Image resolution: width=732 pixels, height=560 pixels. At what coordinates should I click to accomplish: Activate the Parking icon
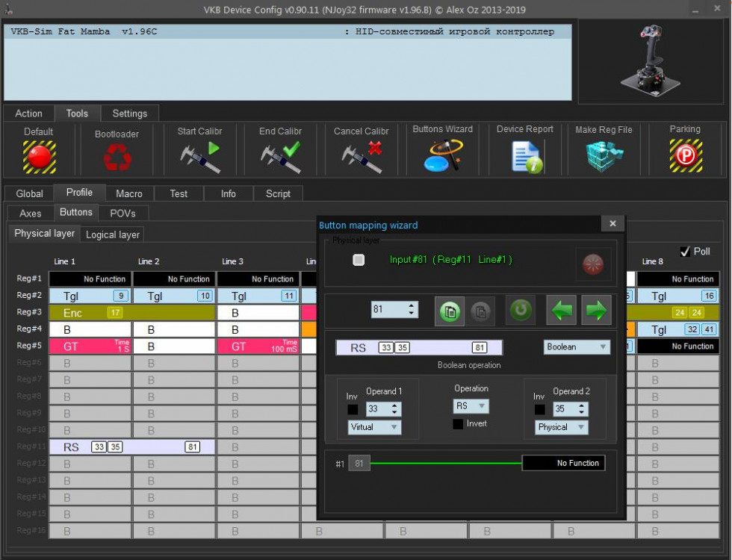pyautogui.click(x=684, y=155)
